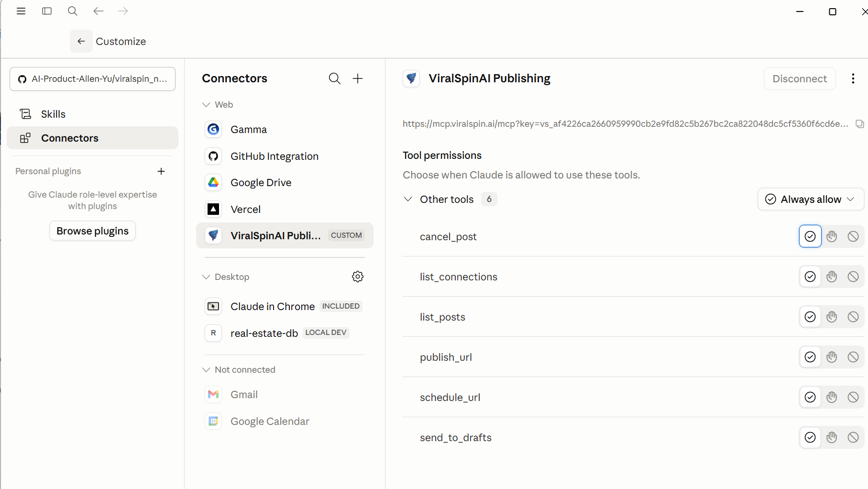Click the Gmail icon
This screenshot has width=868, height=489.
213,394
